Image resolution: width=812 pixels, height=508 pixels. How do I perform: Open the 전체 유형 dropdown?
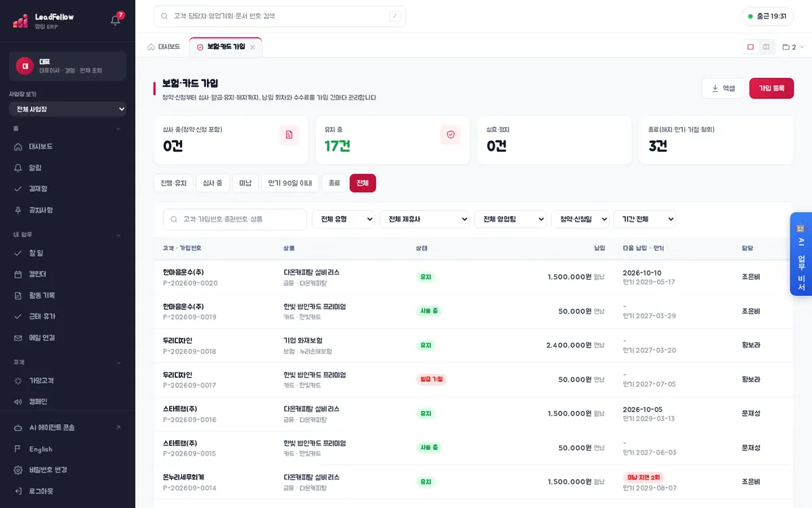point(344,219)
